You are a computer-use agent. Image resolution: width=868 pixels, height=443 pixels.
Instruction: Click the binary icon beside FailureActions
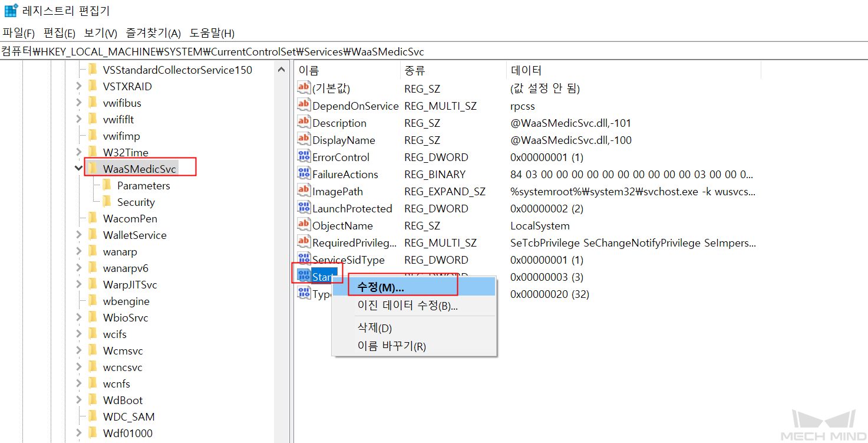pos(303,173)
